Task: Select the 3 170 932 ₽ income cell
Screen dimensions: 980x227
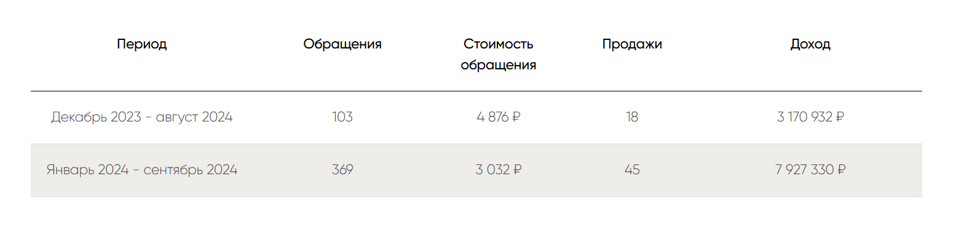Action: 810,117
